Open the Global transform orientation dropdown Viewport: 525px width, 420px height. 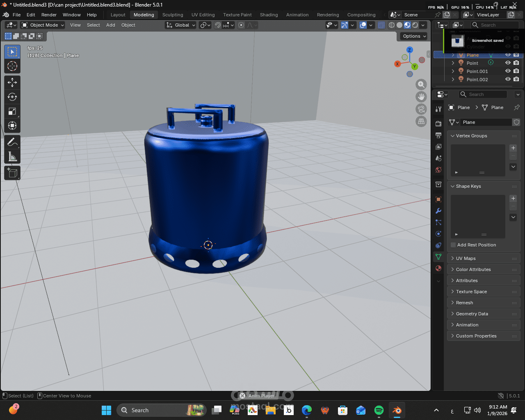181,25
